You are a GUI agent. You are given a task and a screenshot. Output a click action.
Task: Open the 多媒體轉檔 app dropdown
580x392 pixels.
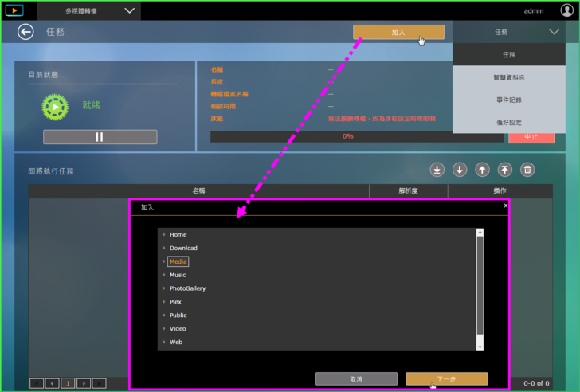[88, 10]
